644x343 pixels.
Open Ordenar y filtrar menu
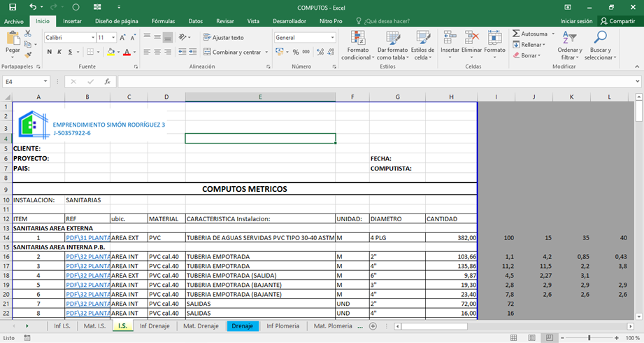570,45
